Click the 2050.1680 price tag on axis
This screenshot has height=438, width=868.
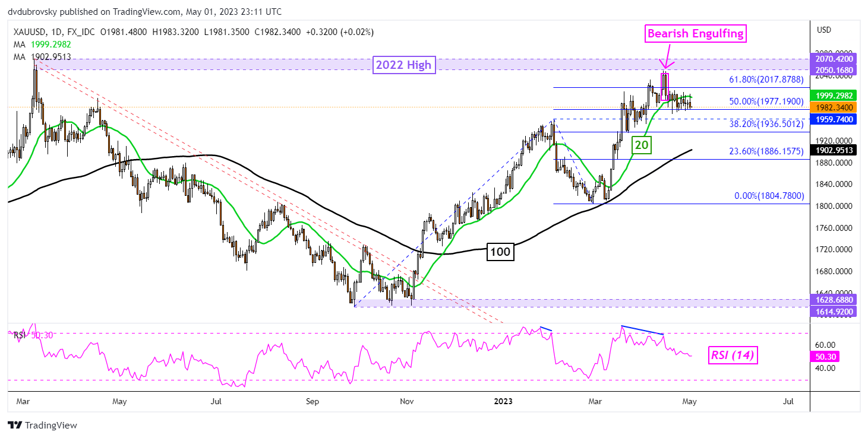[x=835, y=70]
